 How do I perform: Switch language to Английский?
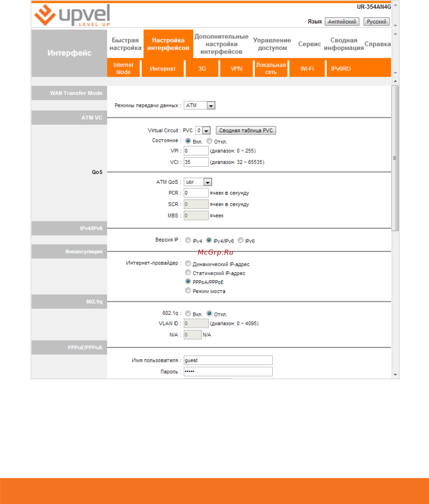click(342, 22)
